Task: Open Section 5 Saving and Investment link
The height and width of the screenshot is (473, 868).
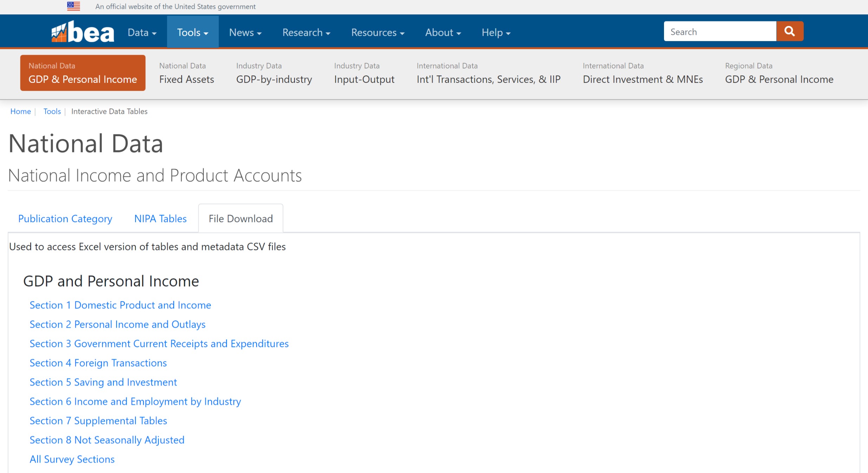Action: point(103,382)
